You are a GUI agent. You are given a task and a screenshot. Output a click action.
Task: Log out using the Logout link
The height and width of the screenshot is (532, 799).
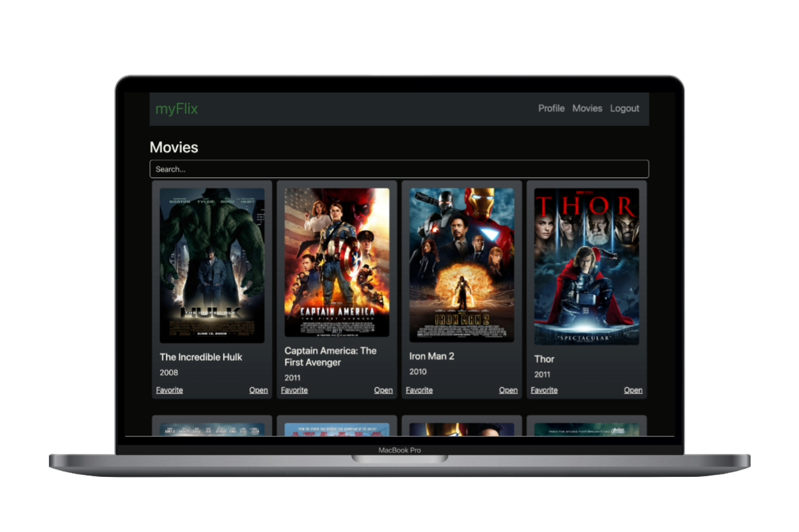pyautogui.click(x=624, y=109)
